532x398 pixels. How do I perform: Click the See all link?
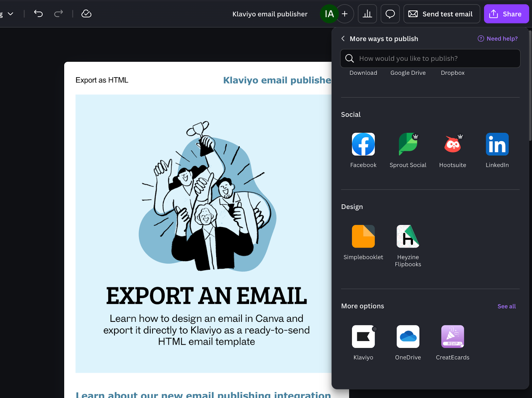point(506,306)
